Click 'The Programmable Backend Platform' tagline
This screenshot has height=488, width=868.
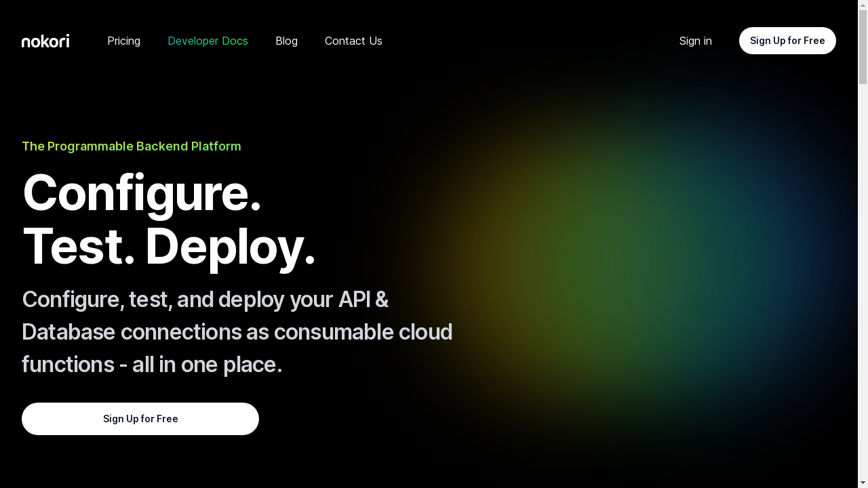point(132,146)
